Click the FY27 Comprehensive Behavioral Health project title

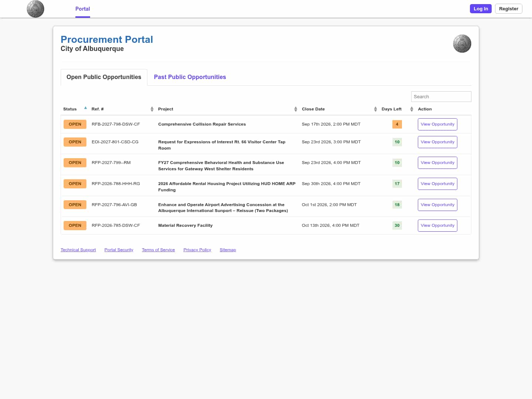pyautogui.click(x=221, y=166)
